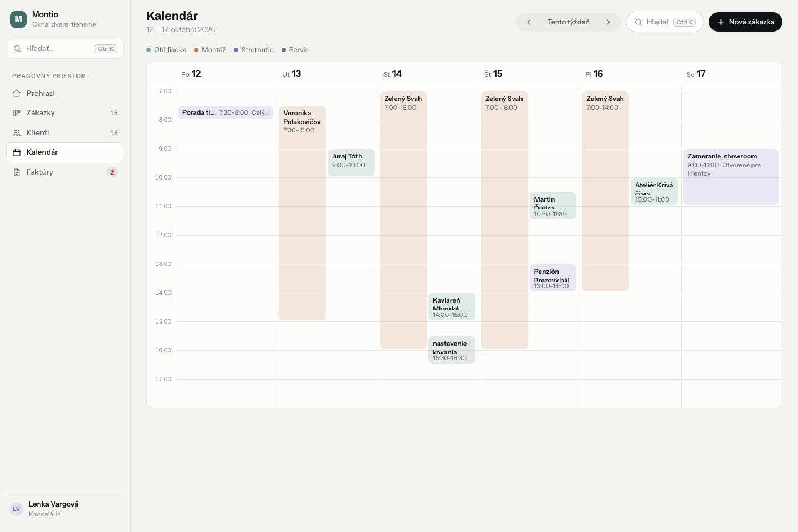This screenshot has width=798, height=532.
Task: Create a new order with Nová zákazka
Action: (745, 22)
